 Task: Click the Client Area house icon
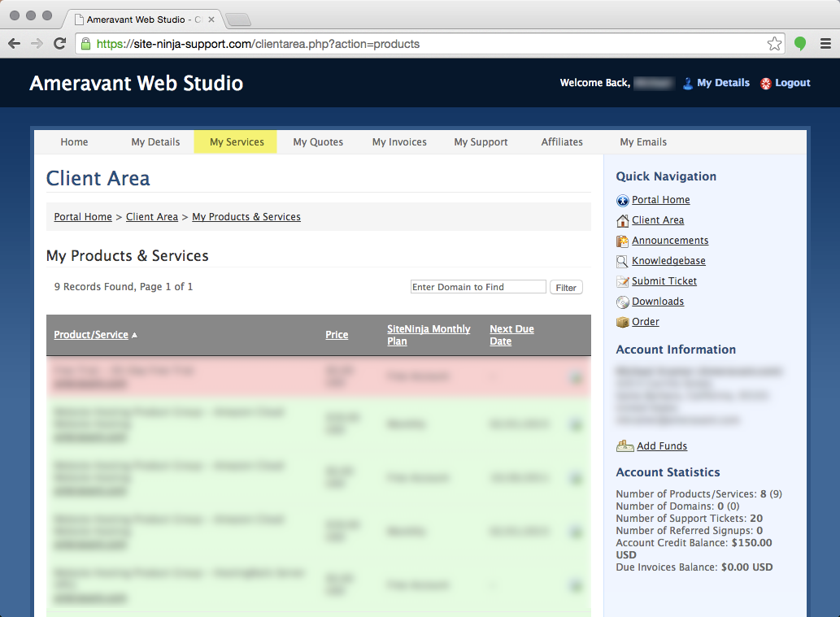click(623, 219)
